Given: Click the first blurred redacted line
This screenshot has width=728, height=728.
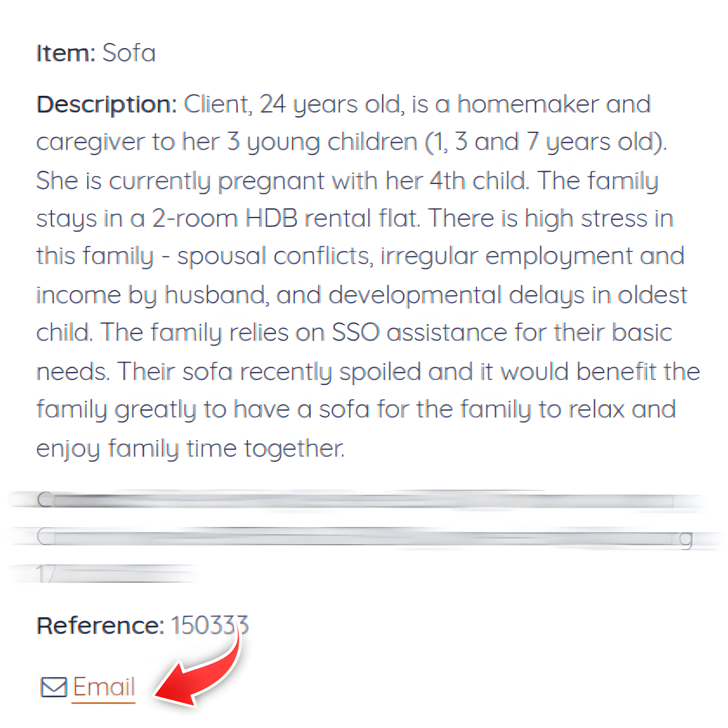Looking at the screenshot, I should 355,500.
